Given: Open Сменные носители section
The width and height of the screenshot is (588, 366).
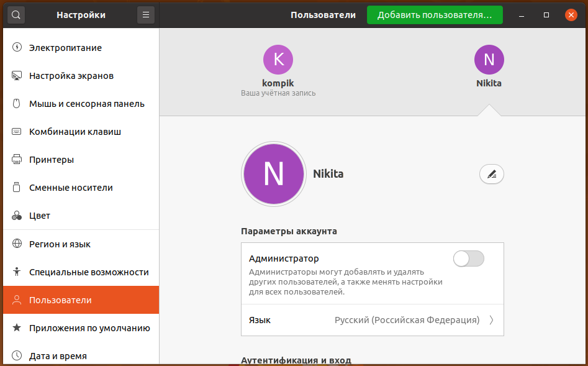Looking at the screenshot, I should tap(71, 188).
